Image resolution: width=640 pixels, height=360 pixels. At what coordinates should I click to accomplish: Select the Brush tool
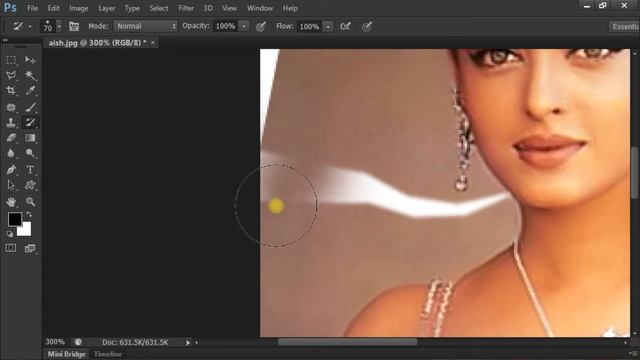pyautogui.click(x=30, y=107)
